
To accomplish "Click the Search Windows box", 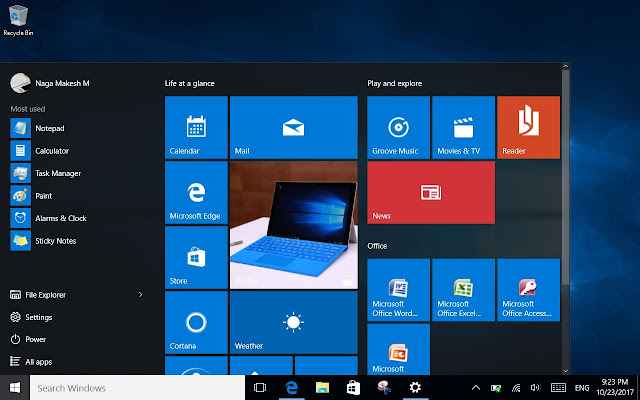I will tap(137, 388).
